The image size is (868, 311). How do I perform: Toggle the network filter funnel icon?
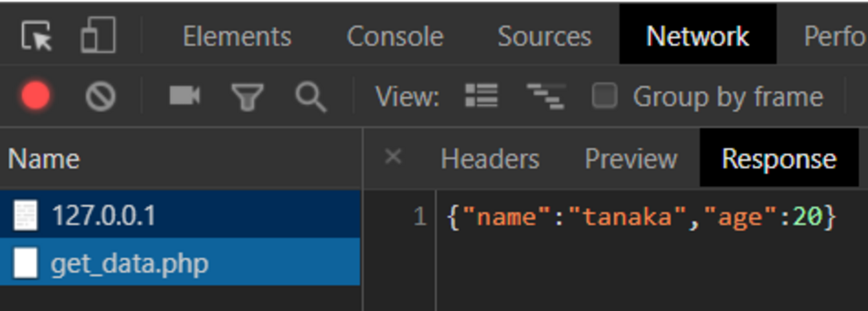click(247, 98)
